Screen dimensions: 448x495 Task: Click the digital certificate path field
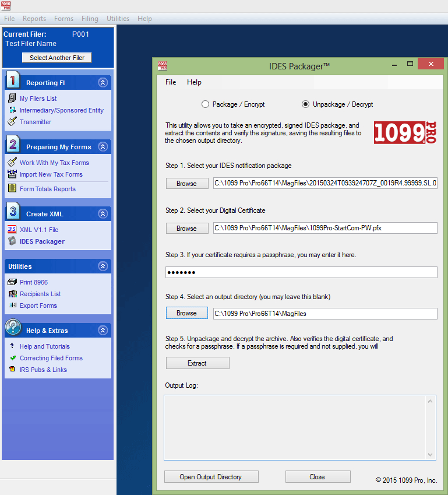tap(325, 228)
